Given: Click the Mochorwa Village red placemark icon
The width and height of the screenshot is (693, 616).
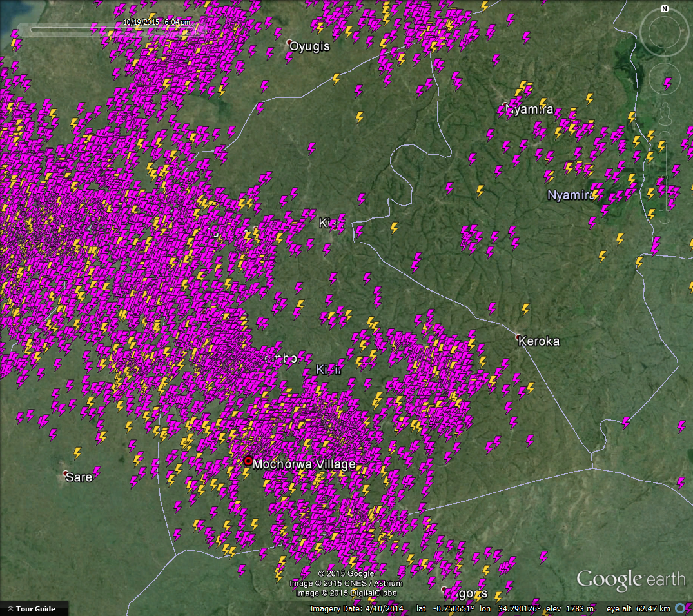Looking at the screenshot, I should pos(248,461).
